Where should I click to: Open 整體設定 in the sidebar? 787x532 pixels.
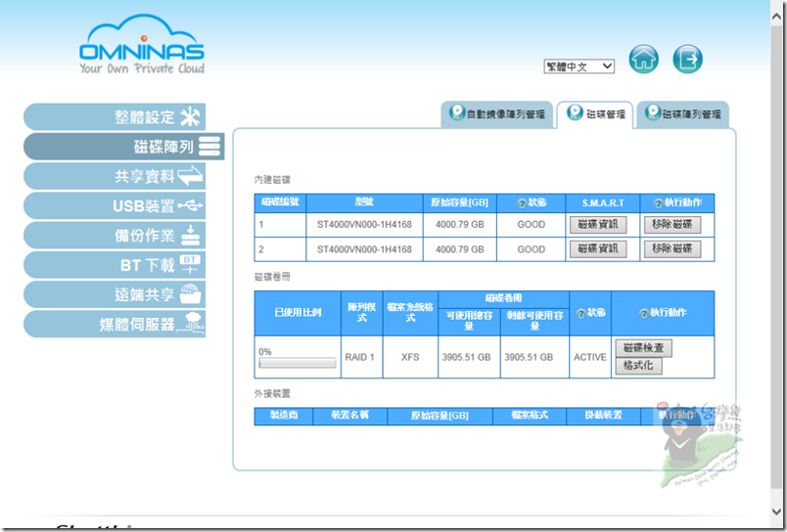115,116
